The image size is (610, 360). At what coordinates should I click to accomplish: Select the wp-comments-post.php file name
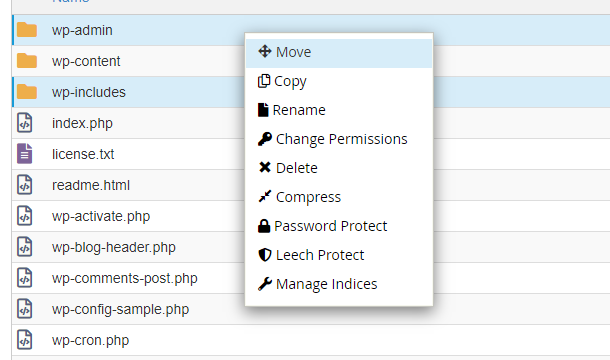125,278
